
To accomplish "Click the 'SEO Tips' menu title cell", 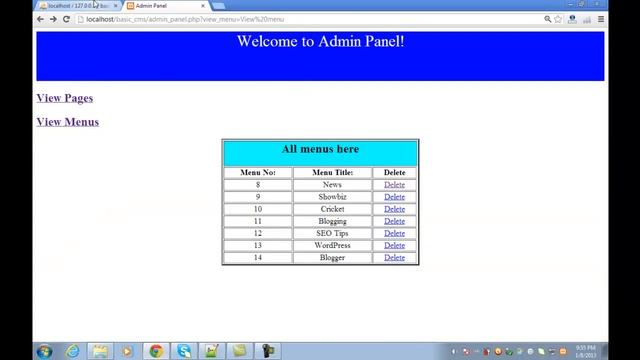I will [x=332, y=233].
